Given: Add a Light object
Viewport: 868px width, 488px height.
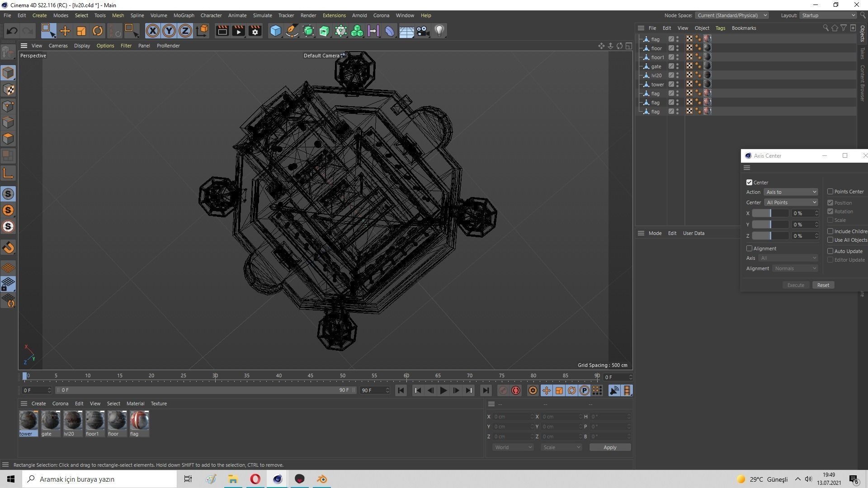Looking at the screenshot, I should tap(439, 31).
